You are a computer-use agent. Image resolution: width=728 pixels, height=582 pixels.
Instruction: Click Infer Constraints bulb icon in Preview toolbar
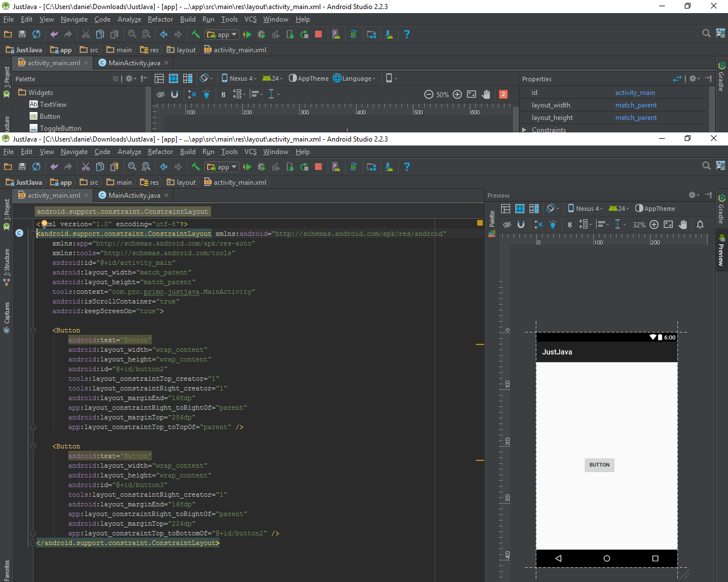coord(552,225)
